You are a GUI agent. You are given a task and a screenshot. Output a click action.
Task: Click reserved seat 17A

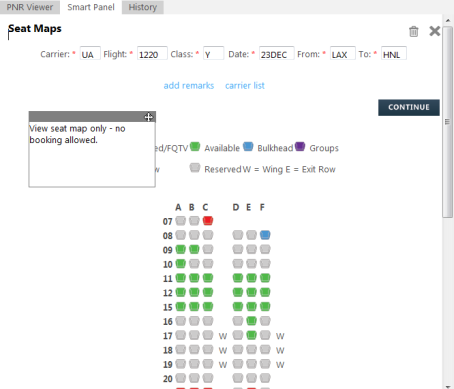coord(180,335)
